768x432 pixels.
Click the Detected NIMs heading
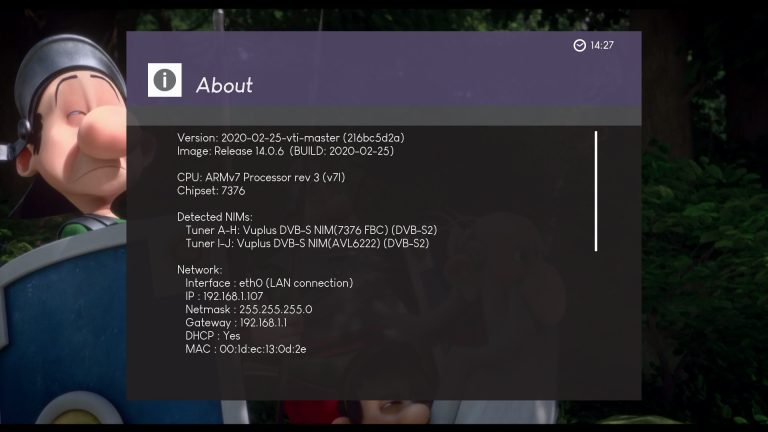point(215,216)
